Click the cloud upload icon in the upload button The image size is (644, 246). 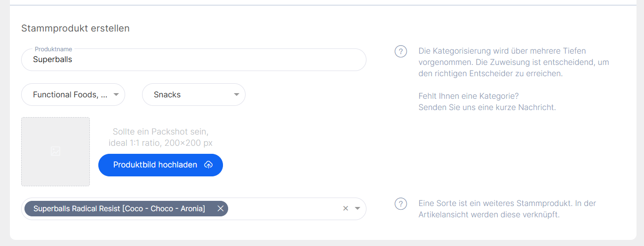(208, 165)
